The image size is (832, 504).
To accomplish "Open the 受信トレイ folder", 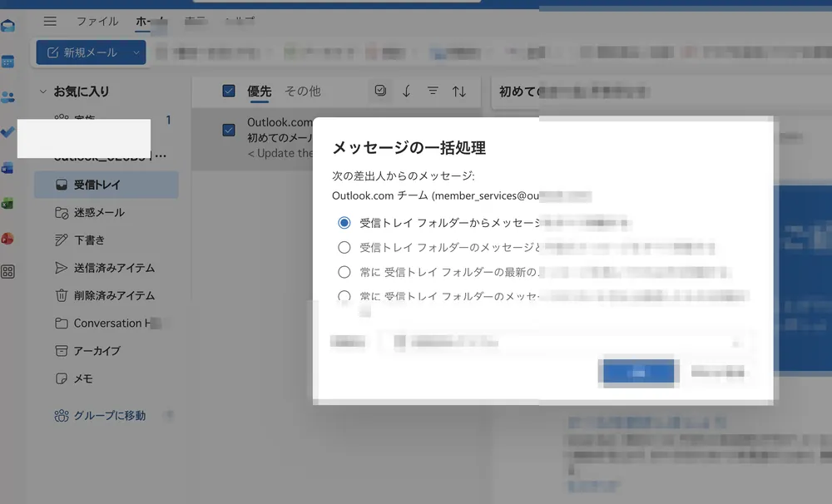I will (x=106, y=185).
